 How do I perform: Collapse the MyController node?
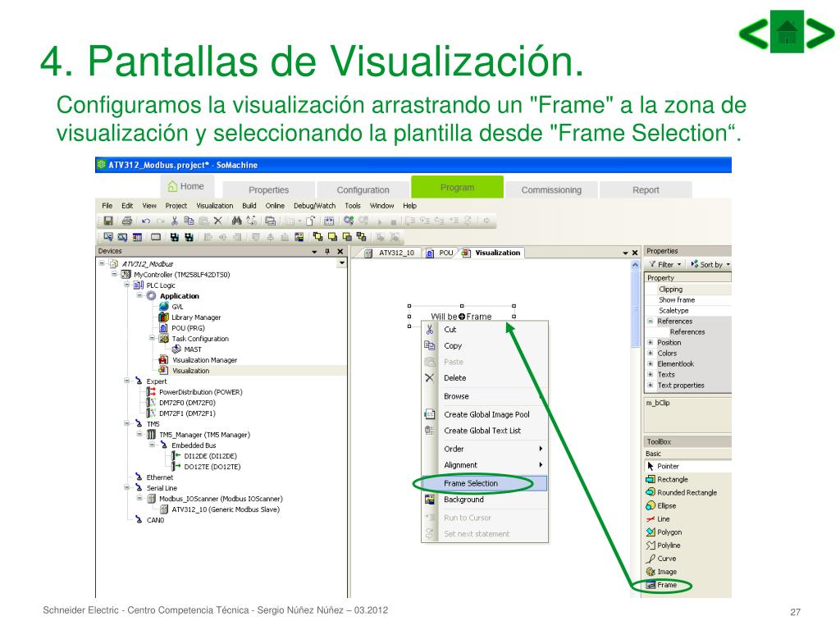pos(114,274)
